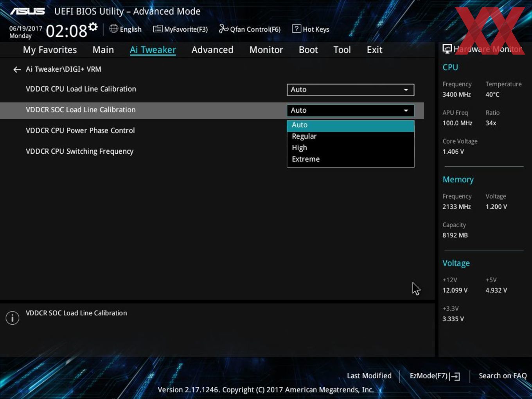Choose Extreme load line option
This screenshot has height=399, width=532.
pos(350,159)
